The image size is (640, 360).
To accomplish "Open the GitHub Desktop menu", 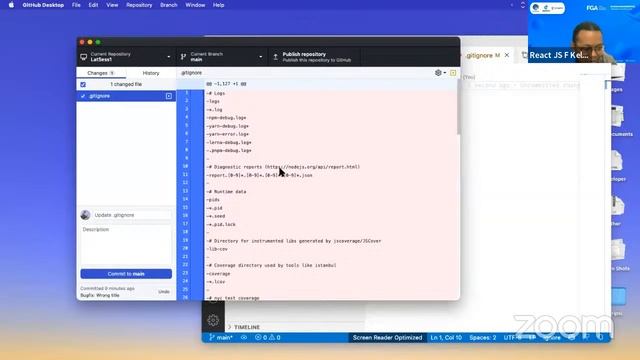I will pyautogui.click(x=43, y=5).
